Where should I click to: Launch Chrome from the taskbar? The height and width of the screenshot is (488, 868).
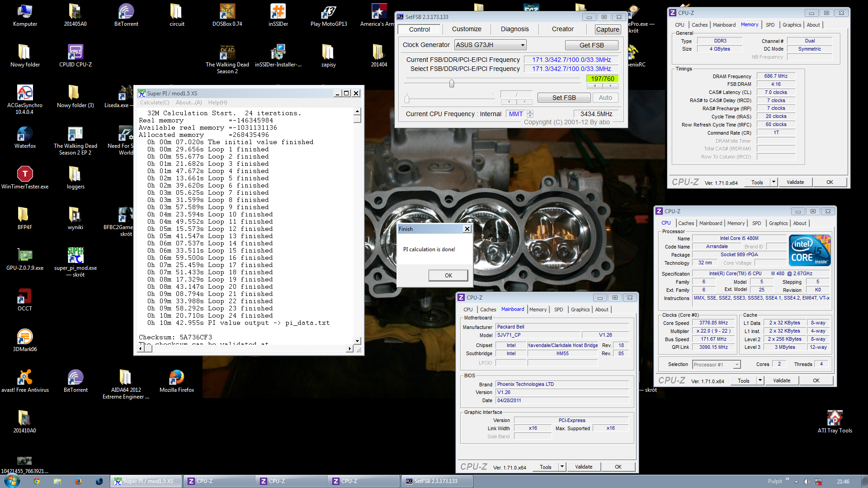click(37, 481)
